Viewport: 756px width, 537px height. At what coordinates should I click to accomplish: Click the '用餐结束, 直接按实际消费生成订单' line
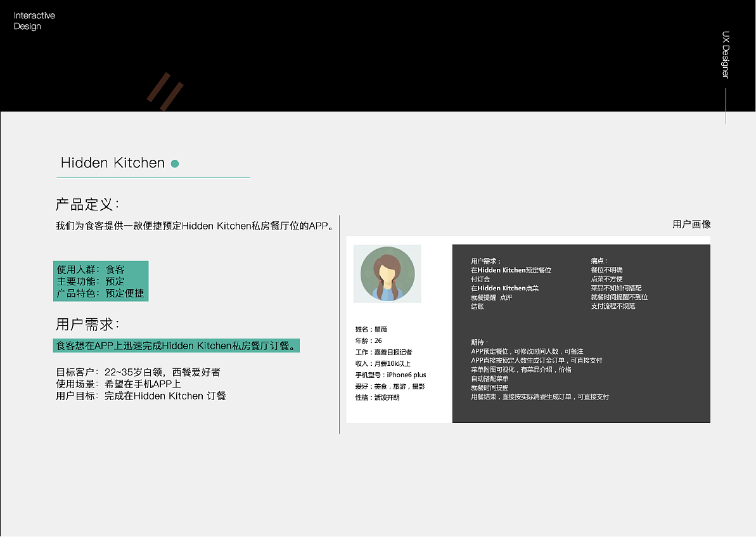pos(540,397)
